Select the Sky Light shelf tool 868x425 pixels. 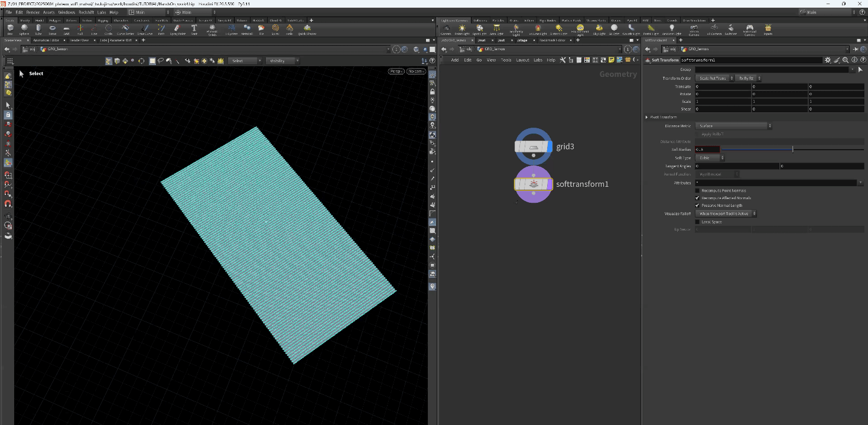click(599, 29)
